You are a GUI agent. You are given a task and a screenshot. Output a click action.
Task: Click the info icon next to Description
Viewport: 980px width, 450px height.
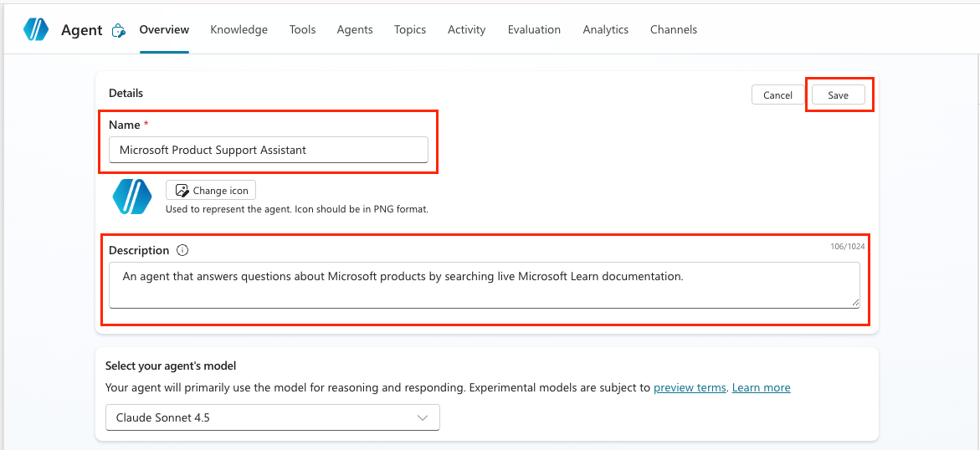point(182,250)
